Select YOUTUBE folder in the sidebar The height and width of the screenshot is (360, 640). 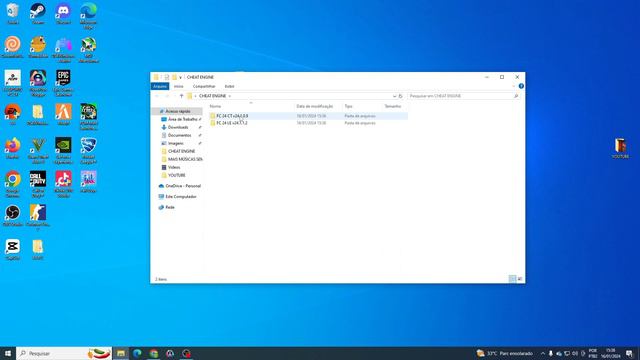click(x=177, y=175)
